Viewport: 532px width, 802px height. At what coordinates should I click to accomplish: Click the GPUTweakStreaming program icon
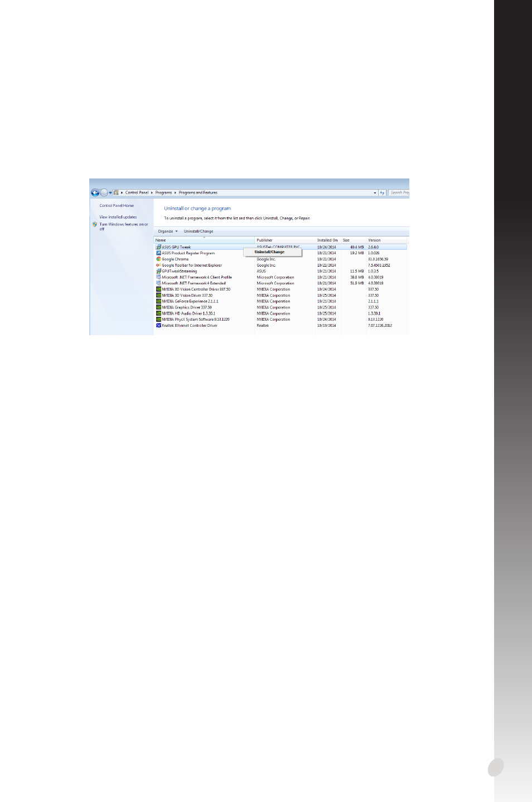point(158,271)
